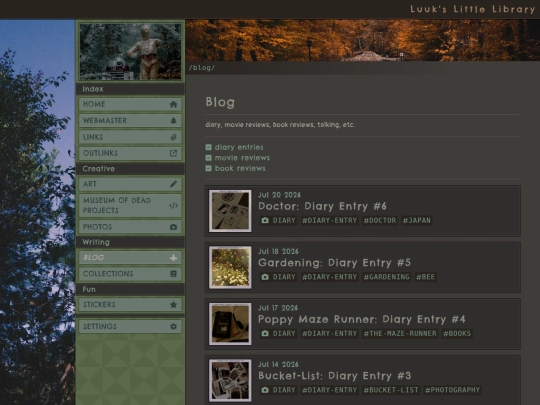Click the #BEE tag
Viewport: 540px width, 405px height.
[426, 277]
